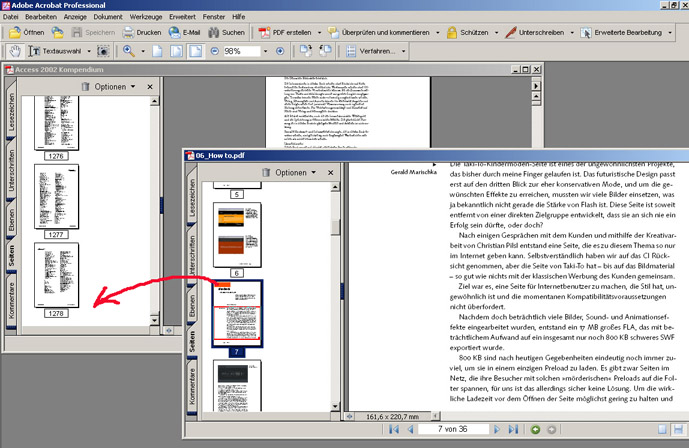This screenshot has height=448, width=689.
Task: Click the Speichern disk icon
Action: click(x=77, y=33)
